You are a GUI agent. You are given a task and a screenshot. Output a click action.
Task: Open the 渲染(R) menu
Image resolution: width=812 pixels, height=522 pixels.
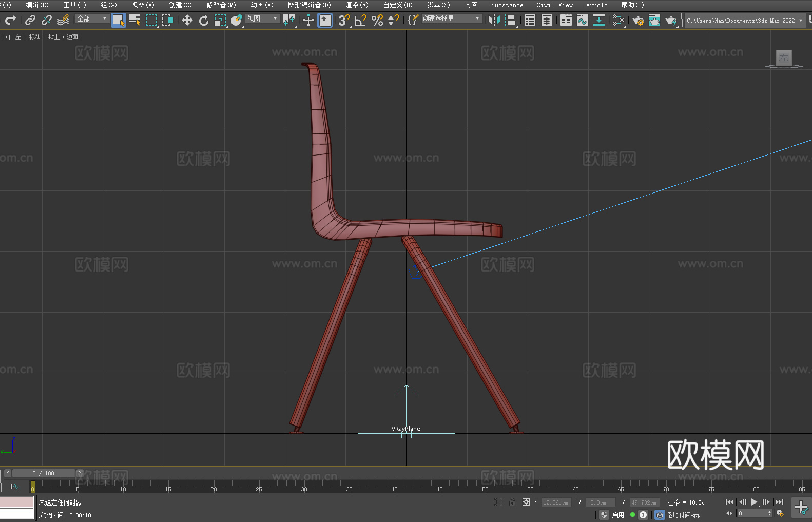pyautogui.click(x=357, y=5)
